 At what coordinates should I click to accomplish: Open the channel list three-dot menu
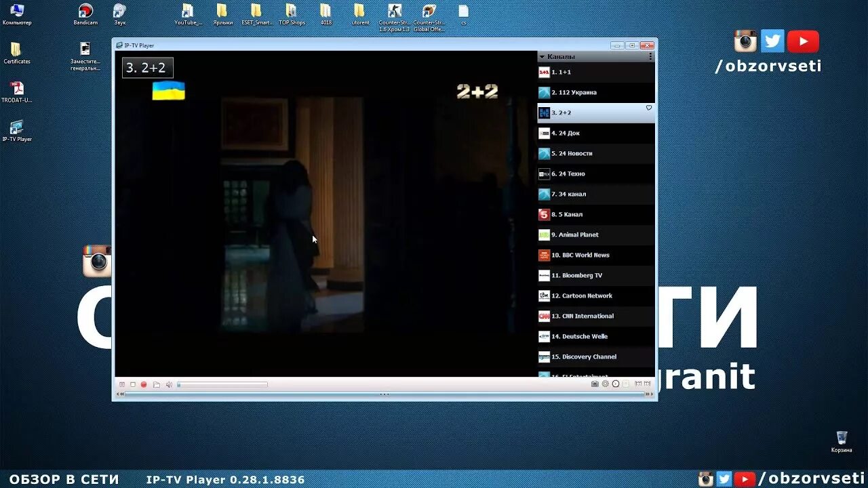click(650, 56)
